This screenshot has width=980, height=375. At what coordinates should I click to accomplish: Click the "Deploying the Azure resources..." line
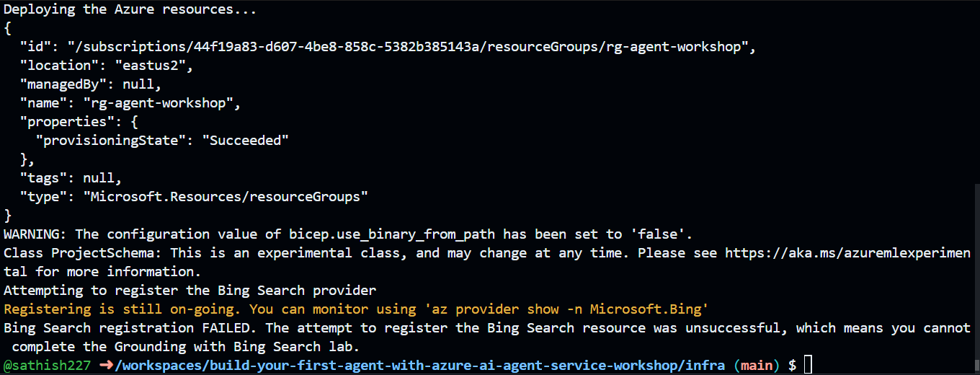pyautogui.click(x=130, y=10)
